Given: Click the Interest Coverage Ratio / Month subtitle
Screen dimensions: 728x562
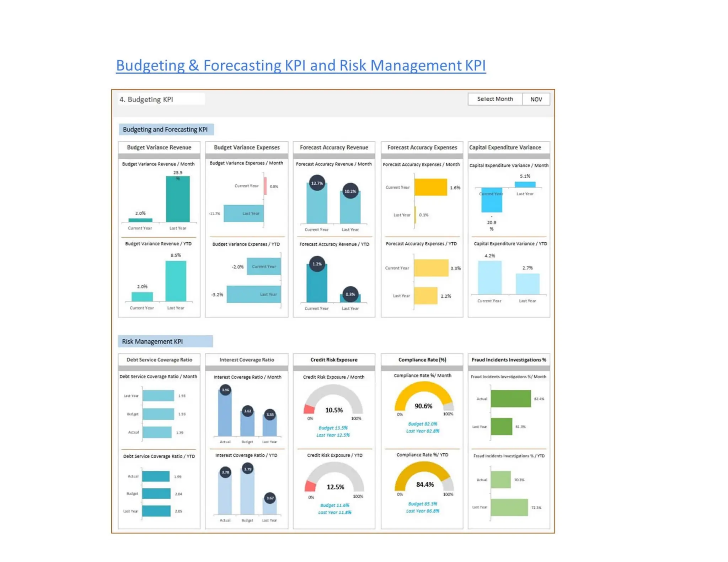Looking at the screenshot, I should (x=247, y=377).
